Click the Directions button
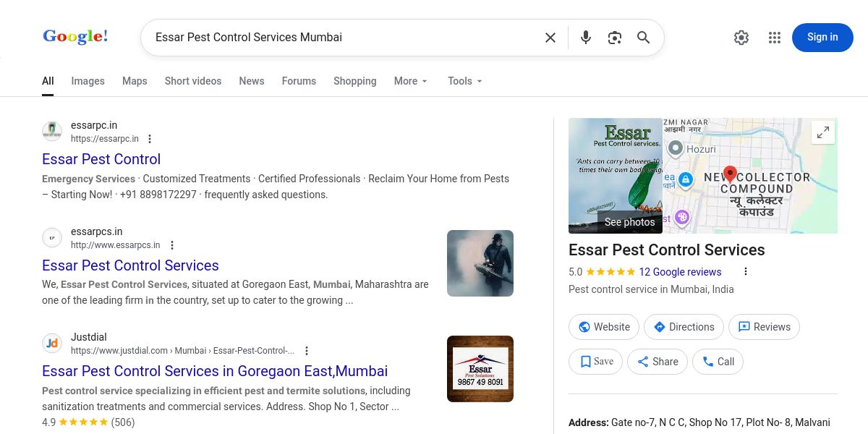 (x=684, y=327)
